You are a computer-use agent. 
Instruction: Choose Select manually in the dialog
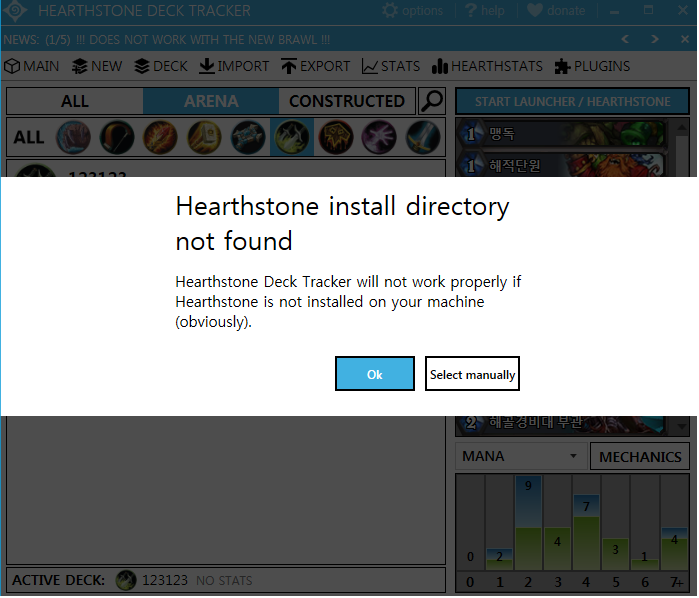click(473, 374)
